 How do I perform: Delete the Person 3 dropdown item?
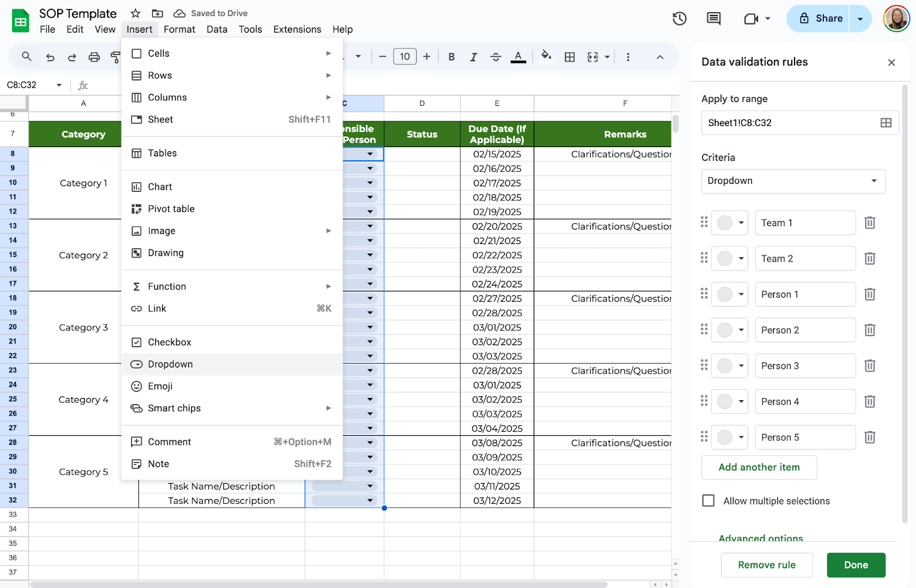(x=870, y=366)
